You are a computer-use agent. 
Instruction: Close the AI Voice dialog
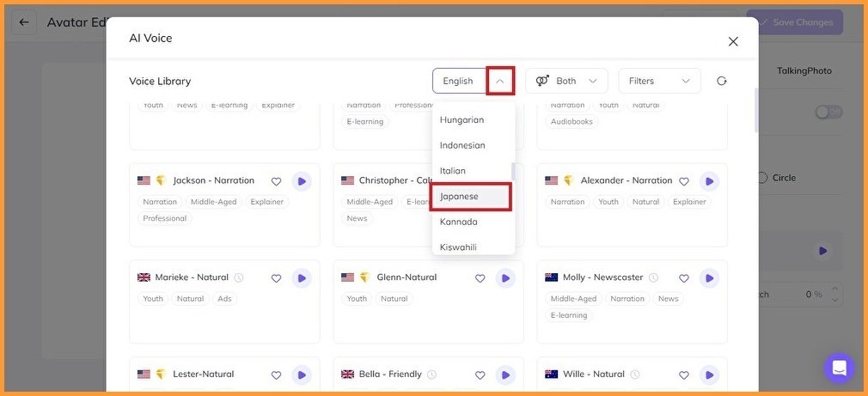733,41
